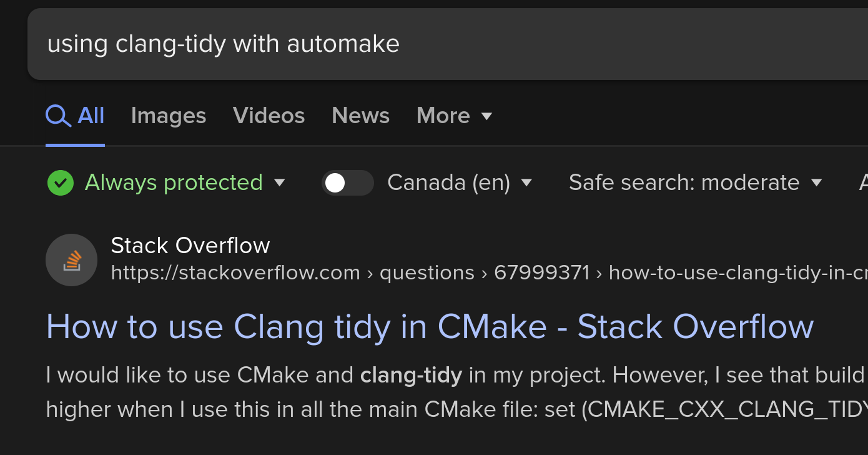Image resolution: width=868 pixels, height=455 pixels.
Task: Click the stackoverflow.com URL breadcrumb
Action: pos(235,272)
